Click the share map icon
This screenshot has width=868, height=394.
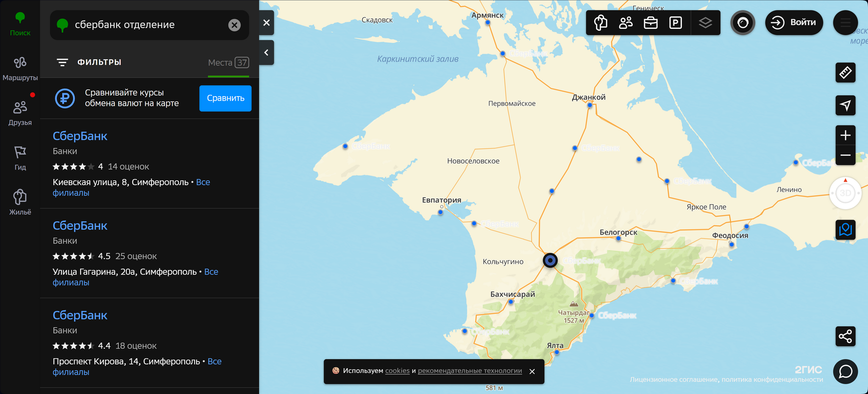(845, 336)
